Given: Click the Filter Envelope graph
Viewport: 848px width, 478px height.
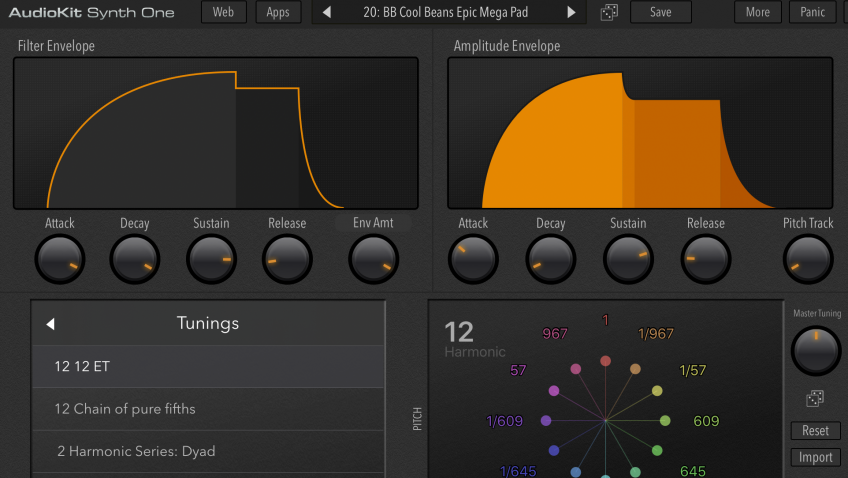Looking at the screenshot, I should (x=216, y=133).
